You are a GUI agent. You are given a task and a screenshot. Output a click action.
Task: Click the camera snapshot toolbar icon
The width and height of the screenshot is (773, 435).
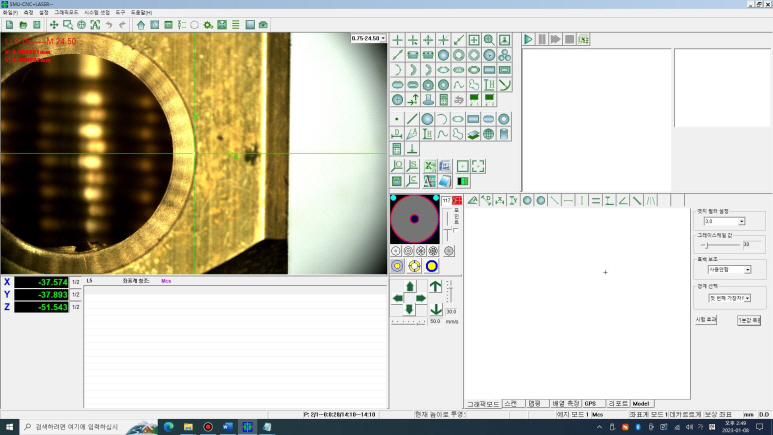[x=263, y=24]
